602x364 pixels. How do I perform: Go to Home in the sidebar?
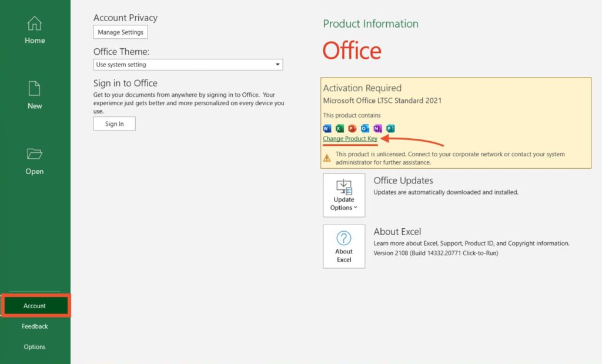click(35, 31)
